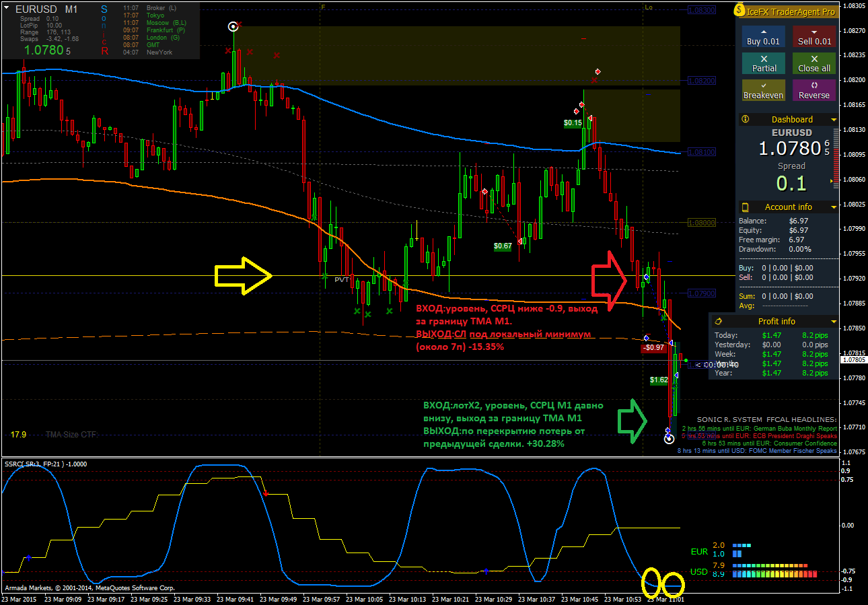The image size is (868, 605).
Task: Click the Breakeven button
Action: 763,90
